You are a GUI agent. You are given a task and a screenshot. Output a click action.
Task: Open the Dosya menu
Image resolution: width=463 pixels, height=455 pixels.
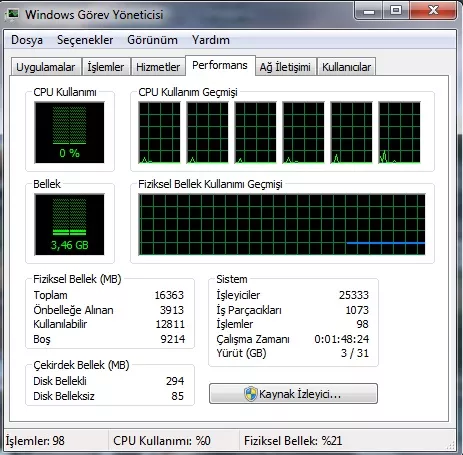point(27,40)
